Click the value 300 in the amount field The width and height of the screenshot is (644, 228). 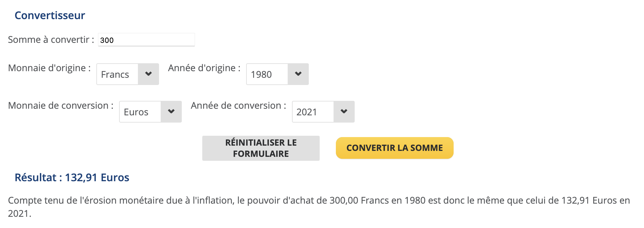click(107, 40)
